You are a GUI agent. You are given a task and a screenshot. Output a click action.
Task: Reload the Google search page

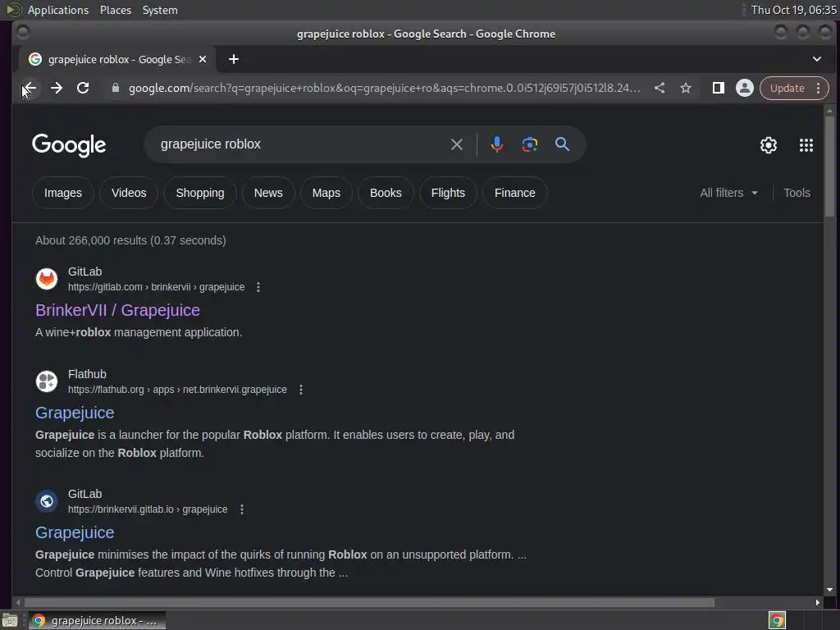[83, 88]
